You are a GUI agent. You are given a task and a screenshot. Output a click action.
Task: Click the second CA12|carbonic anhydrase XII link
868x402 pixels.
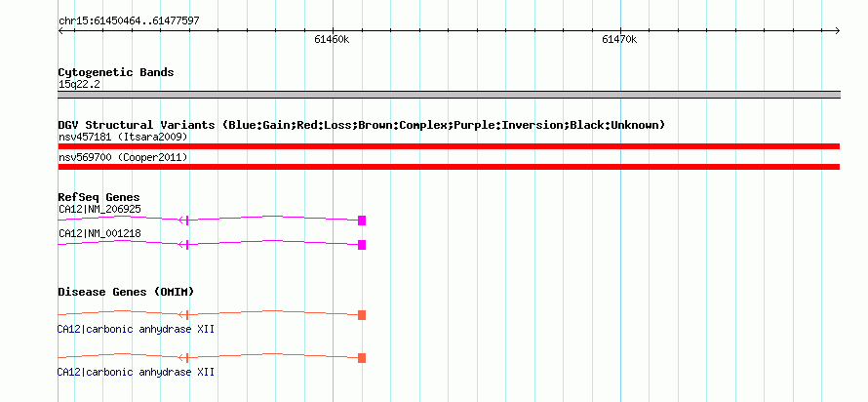pos(136,372)
